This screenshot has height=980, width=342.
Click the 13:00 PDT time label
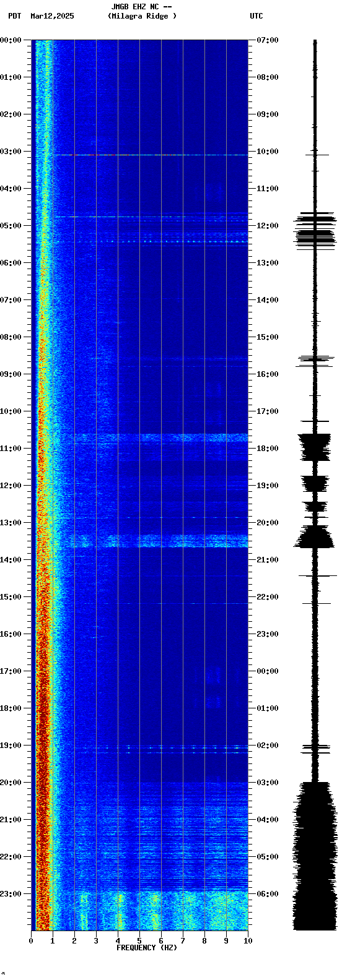point(11,523)
